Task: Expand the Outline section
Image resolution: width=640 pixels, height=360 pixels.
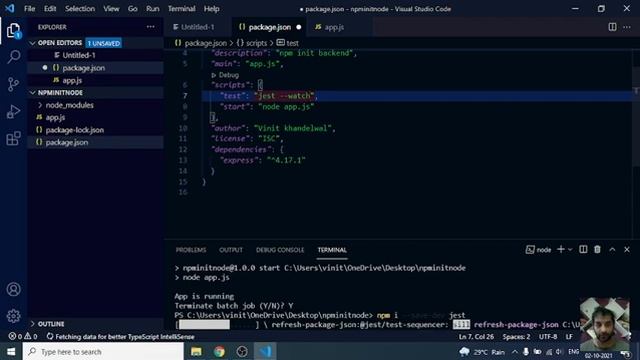Action: (x=32, y=324)
